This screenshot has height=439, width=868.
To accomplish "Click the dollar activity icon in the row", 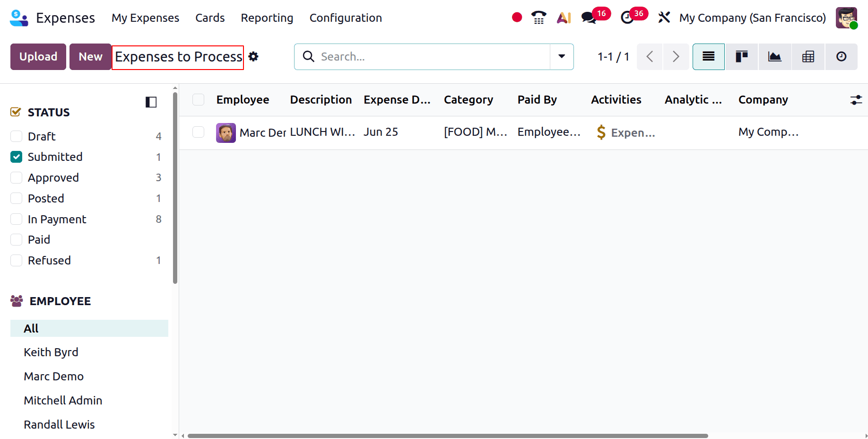I will coord(601,132).
